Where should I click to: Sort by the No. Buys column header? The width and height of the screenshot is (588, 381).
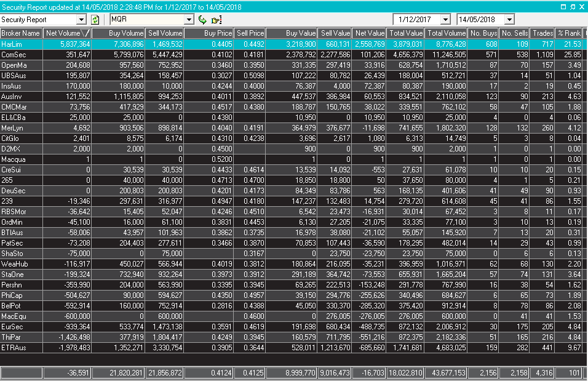(x=483, y=33)
